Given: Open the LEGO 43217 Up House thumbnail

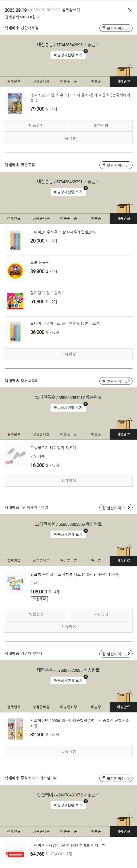Looking at the screenshot, I should tap(15, 103).
